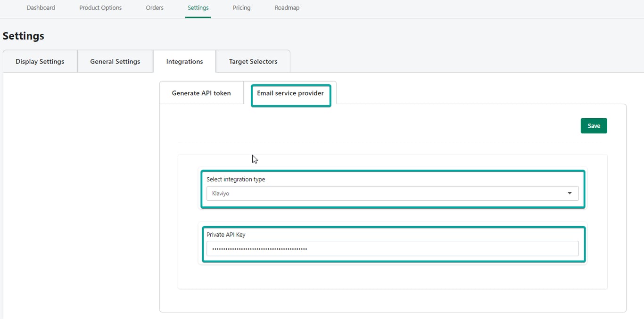
Task: Switch to Generate API token subtab
Action: point(201,93)
